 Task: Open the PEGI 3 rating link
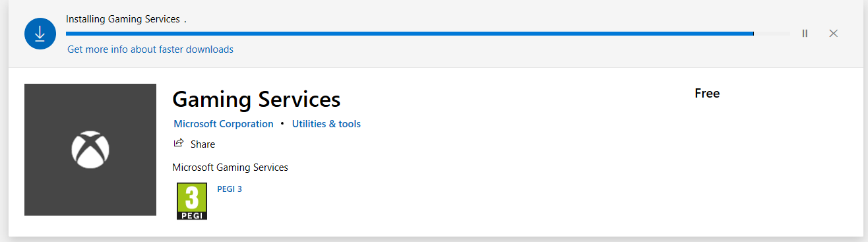pos(230,189)
